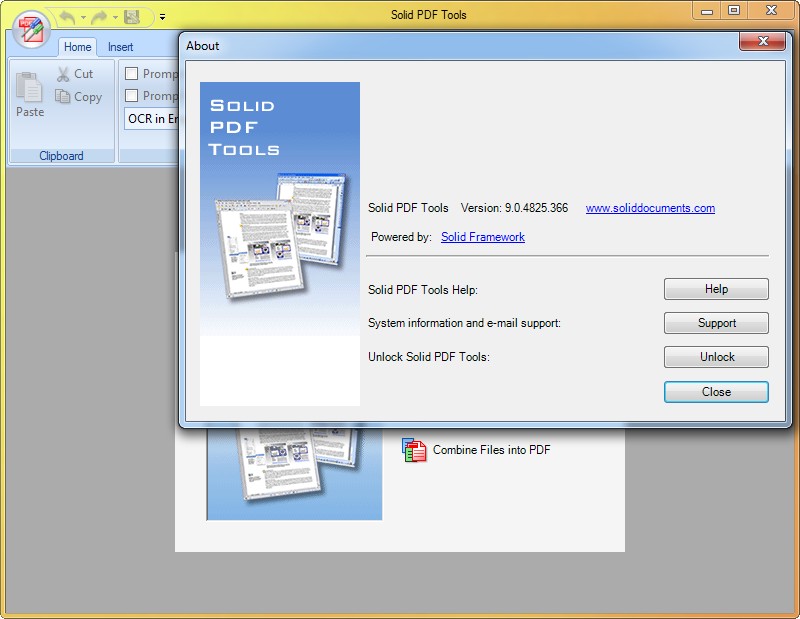
Task: Open the Customize Quick Access Toolbar dropdown
Action: pos(162,17)
